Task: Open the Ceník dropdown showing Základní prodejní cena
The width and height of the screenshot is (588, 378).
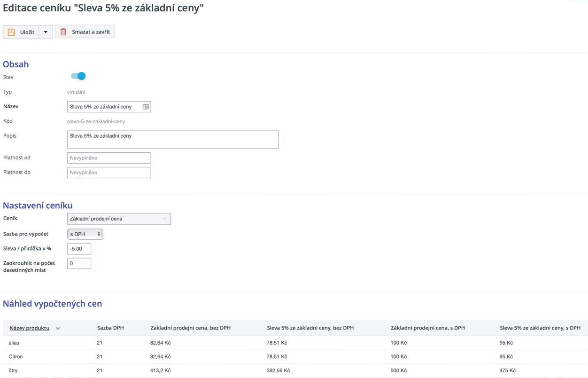Action: pyautogui.click(x=119, y=219)
